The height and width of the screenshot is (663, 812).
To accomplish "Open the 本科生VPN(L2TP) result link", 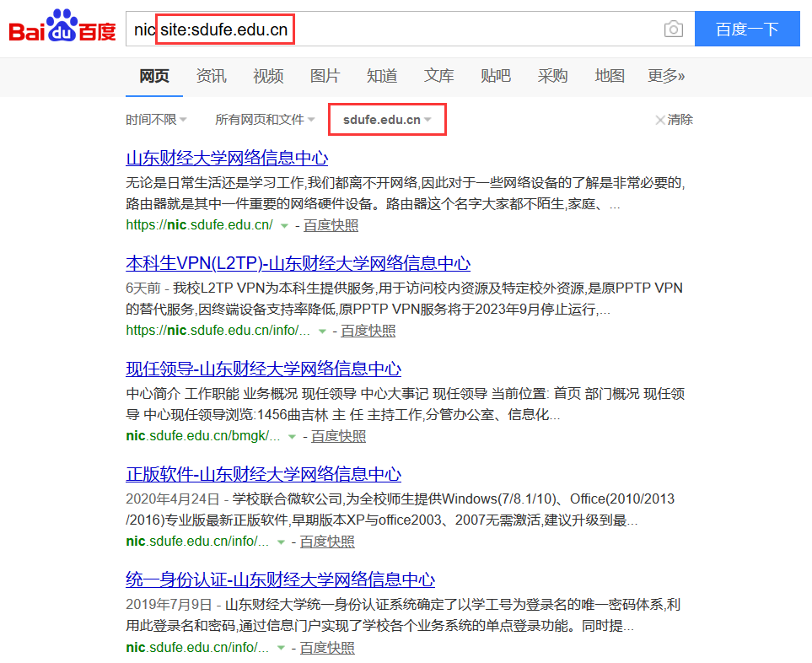I will 298,263.
